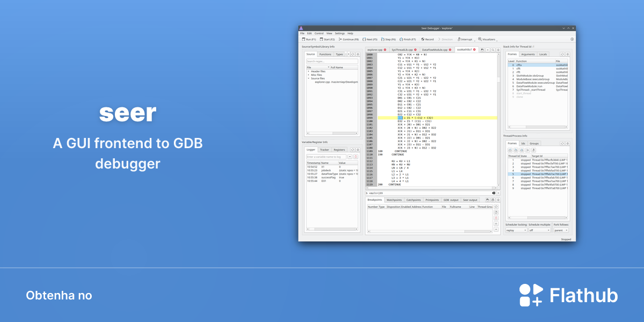
Task: Refresh the Stack Info panel
Action: click(x=562, y=54)
